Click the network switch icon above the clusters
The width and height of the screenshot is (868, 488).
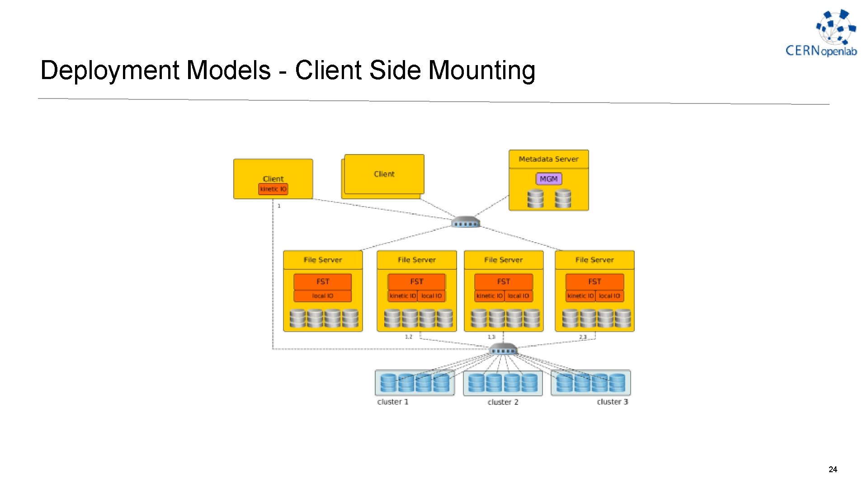pos(503,349)
